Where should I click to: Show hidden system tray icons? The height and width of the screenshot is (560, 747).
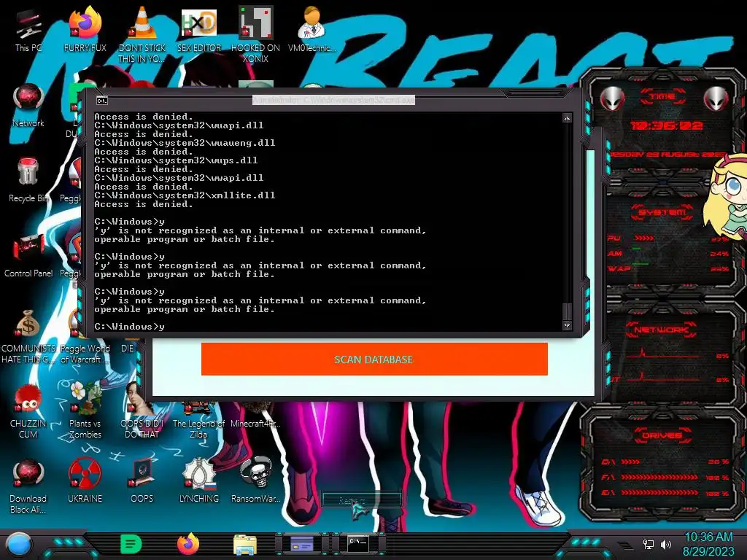coord(625,545)
